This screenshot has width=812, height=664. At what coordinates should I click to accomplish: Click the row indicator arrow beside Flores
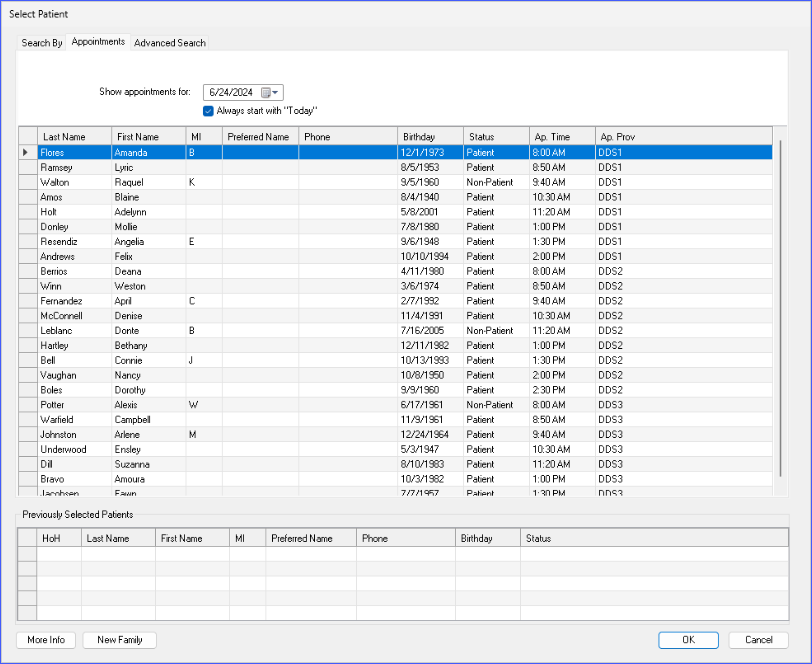coord(27,153)
